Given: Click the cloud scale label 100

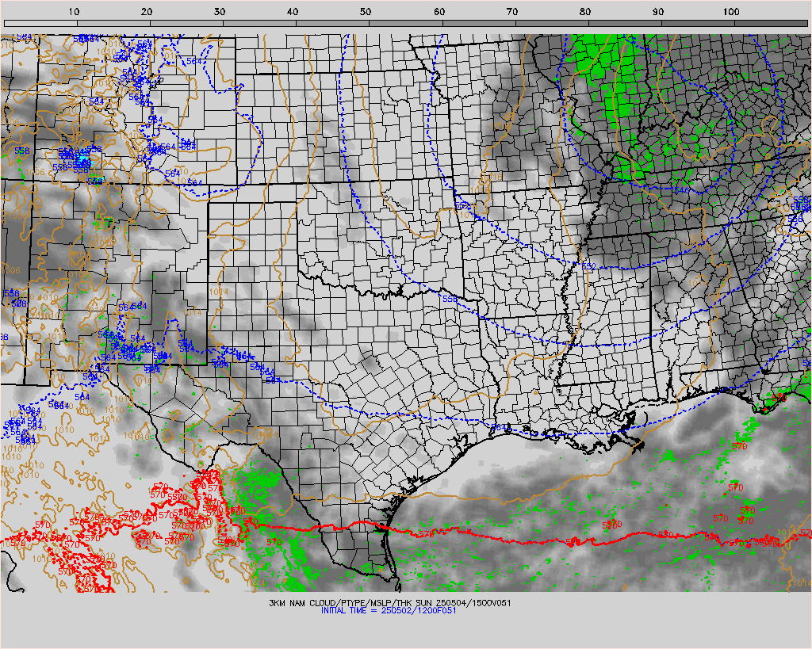Looking at the screenshot, I should point(731,11).
